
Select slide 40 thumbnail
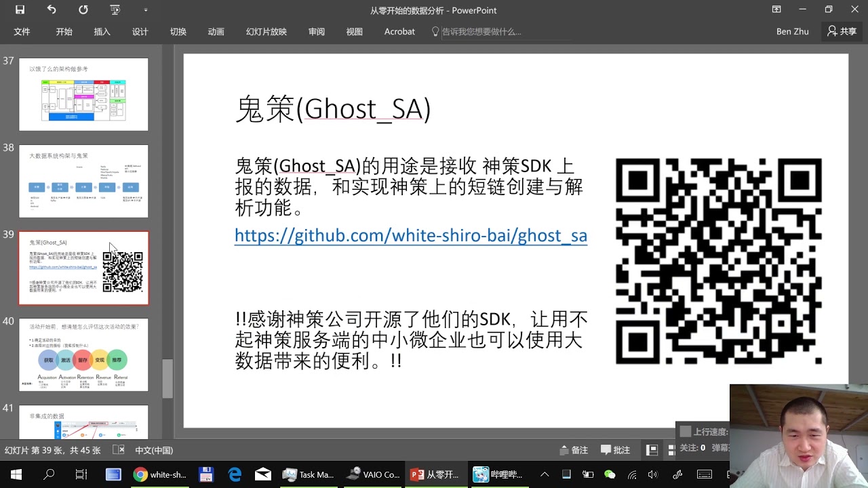[83, 354]
